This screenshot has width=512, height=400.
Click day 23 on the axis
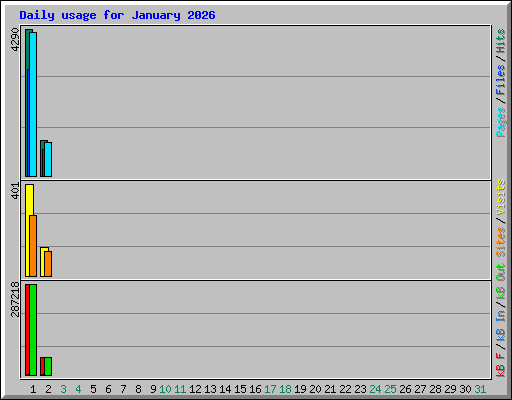pyautogui.click(x=360, y=389)
